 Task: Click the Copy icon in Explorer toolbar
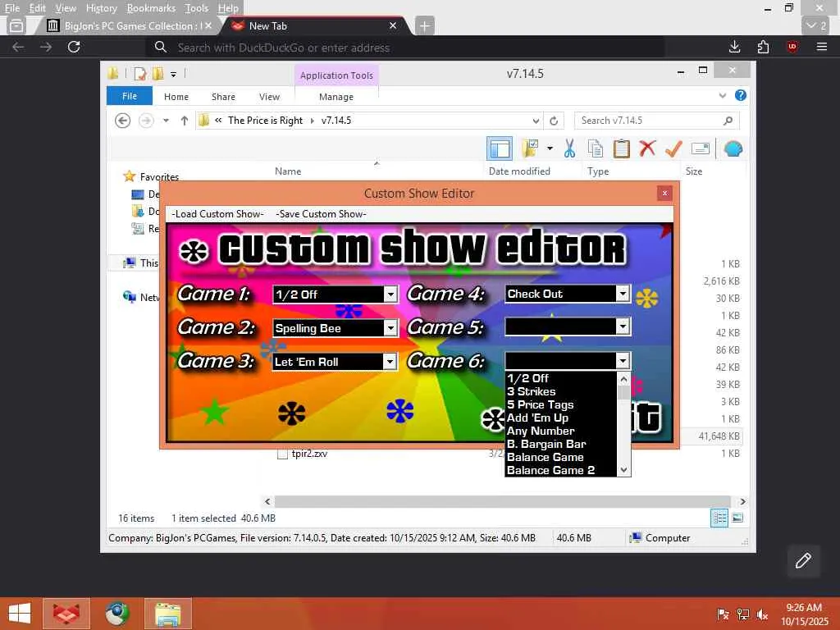pyautogui.click(x=596, y=148)
